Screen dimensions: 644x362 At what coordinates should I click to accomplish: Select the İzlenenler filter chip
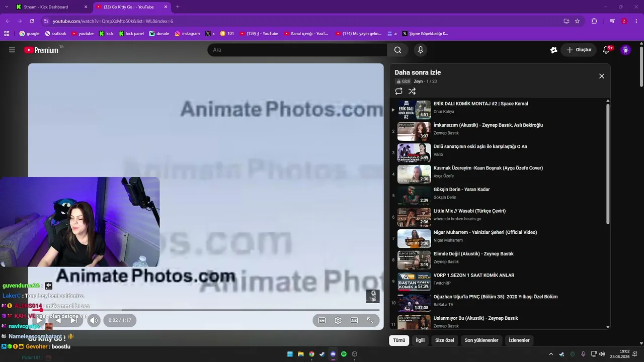[519, 340]
